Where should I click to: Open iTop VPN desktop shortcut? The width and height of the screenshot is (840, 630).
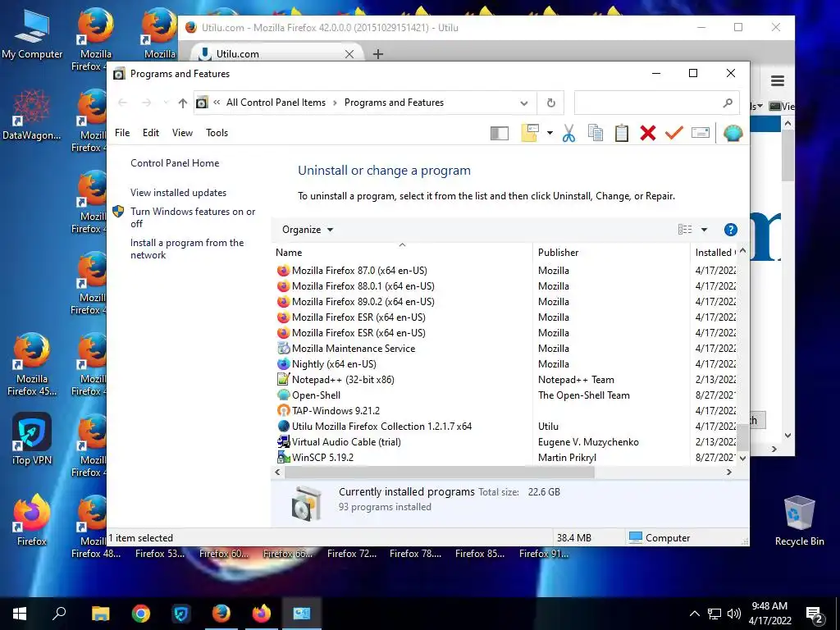pyautogui.click(x=32, y=440)
